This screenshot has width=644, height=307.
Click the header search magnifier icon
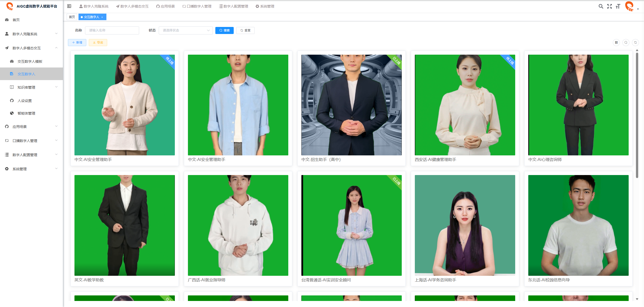[x=601, y=6]
